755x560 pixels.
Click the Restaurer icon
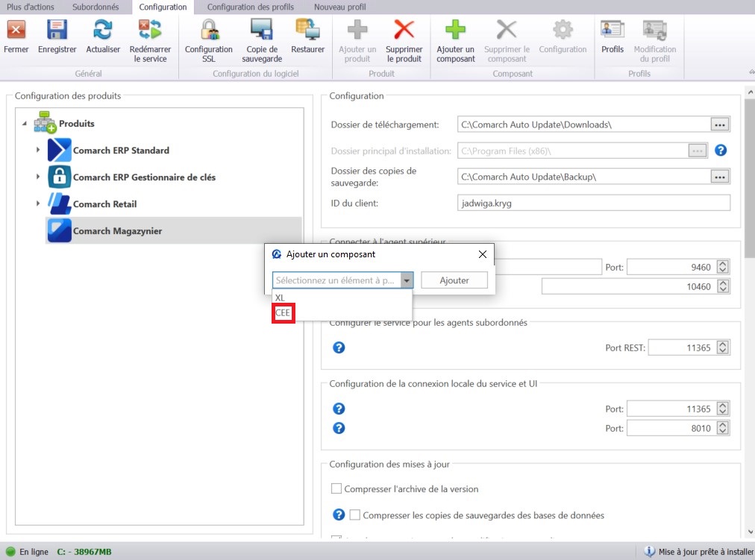tap(307, 30)
